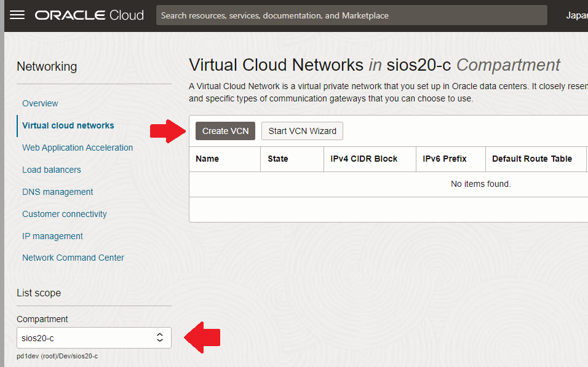The height and width of the screenshot is (367, 588).
Task: Sort the table by Name column
Action: pos(207,159)
